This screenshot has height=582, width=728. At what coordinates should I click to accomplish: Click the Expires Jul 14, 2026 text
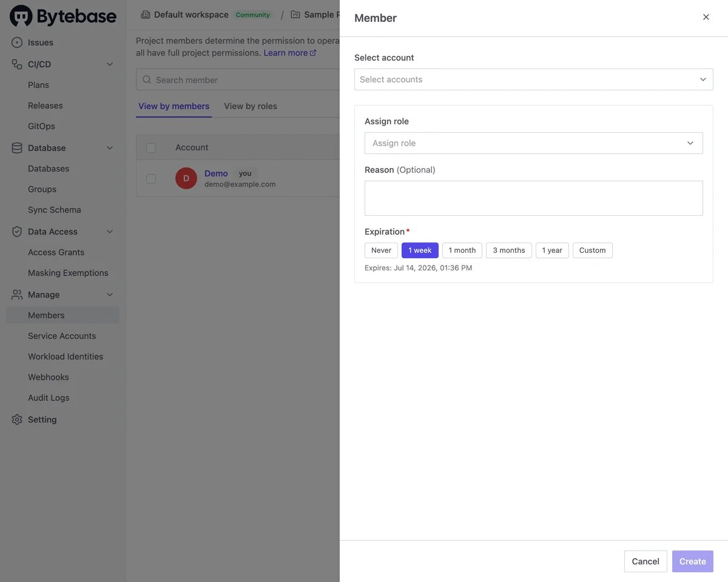point(419,268)
